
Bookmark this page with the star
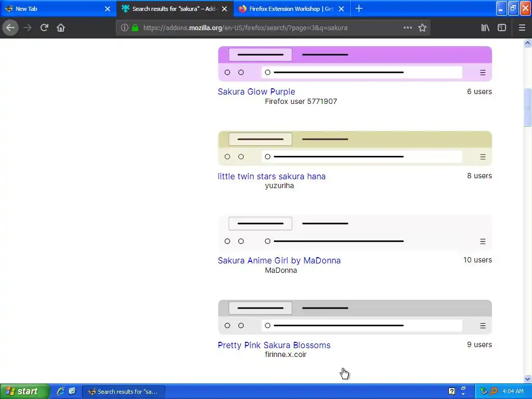(x=422, y=28)
